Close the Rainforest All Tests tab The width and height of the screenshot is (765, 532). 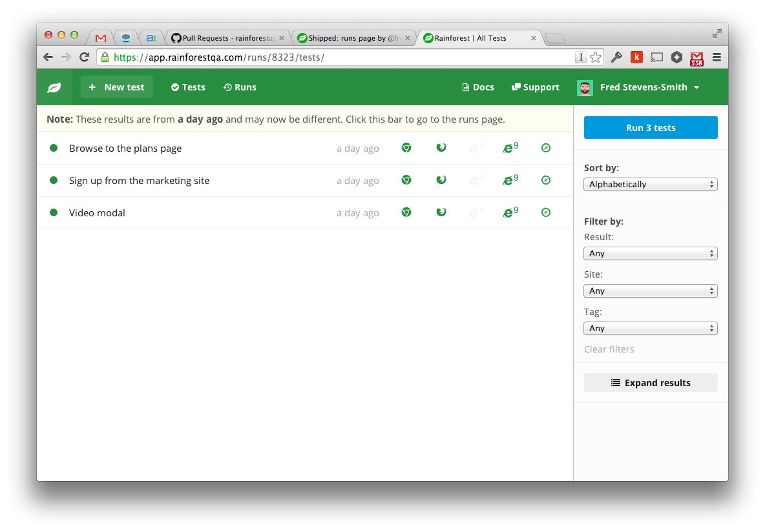click(533, 38)
